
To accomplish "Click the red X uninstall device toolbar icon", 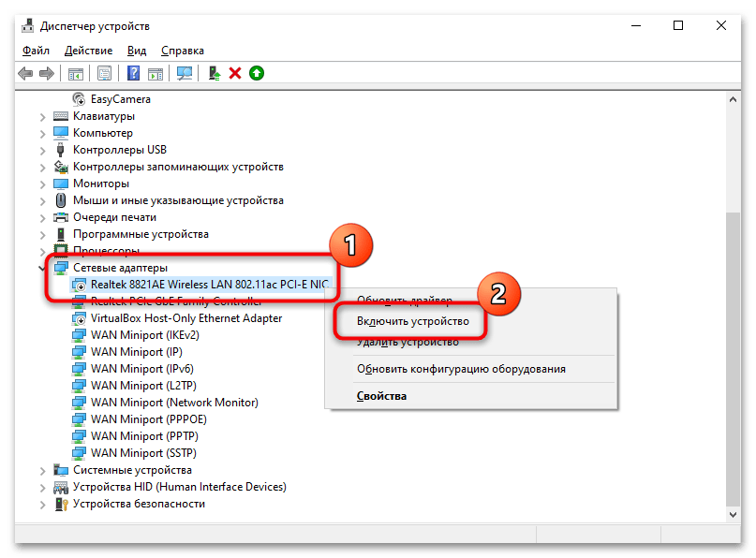I will pos(235,73).
